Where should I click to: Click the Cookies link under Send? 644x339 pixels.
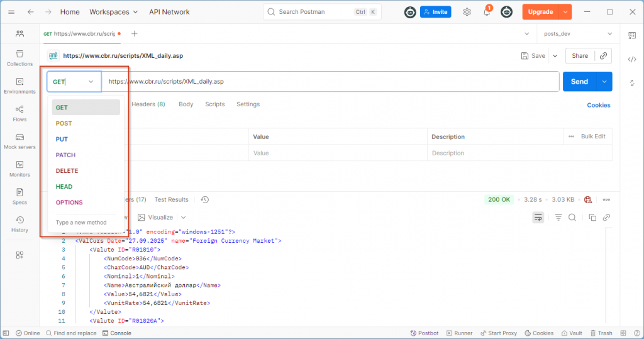pos(598,105)
